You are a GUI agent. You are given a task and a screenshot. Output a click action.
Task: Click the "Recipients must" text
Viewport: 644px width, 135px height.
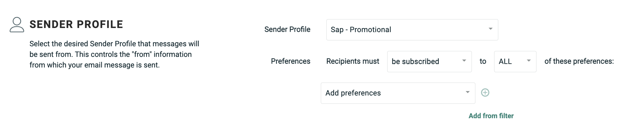tap(353, 61)
